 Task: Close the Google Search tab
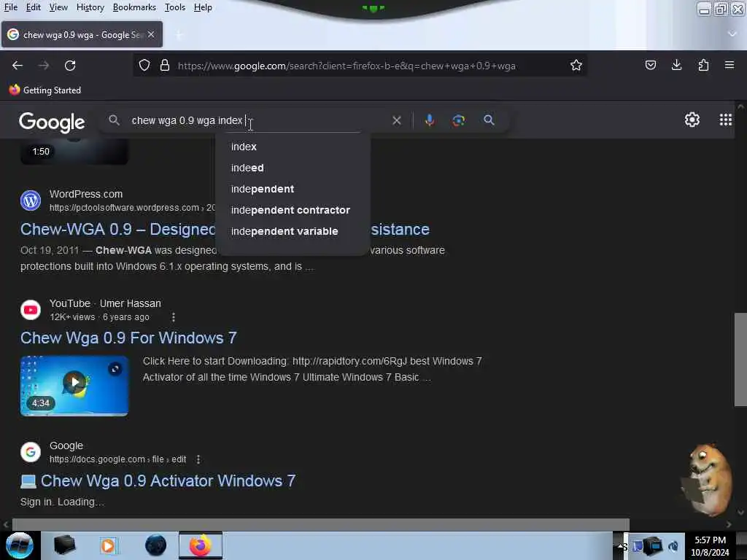tap(151, 34)
